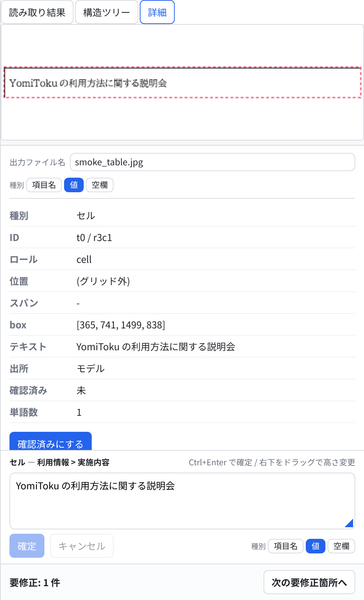The image size is (364, 600).
Task: Click the 出所 value モデル
Action: pyautogui.click(x=91, y=369)
